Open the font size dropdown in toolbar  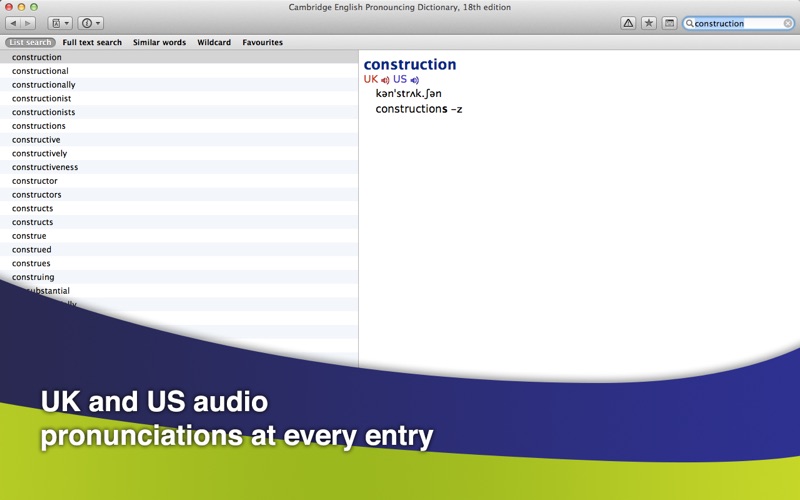tap(59, 23)
